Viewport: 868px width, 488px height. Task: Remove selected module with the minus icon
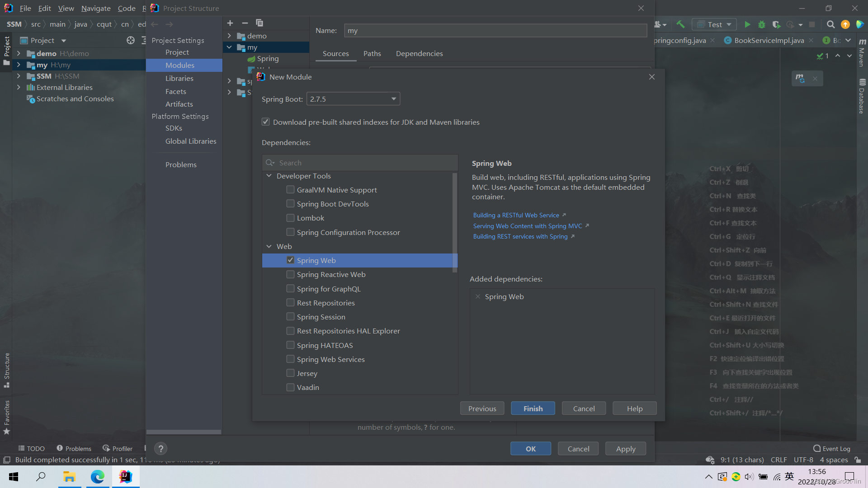click(245, 23)
